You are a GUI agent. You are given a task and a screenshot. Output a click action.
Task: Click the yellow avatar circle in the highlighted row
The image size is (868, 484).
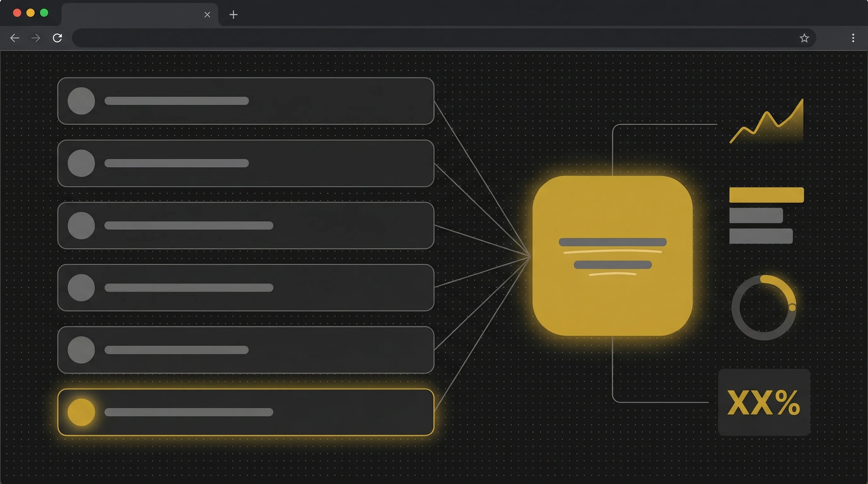coord(81,412)
